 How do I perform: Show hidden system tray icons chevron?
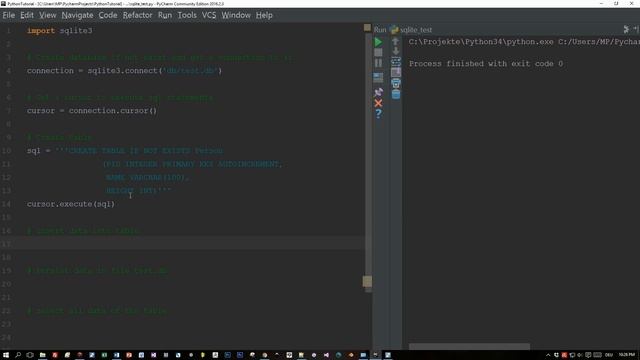tap(548, 355)
